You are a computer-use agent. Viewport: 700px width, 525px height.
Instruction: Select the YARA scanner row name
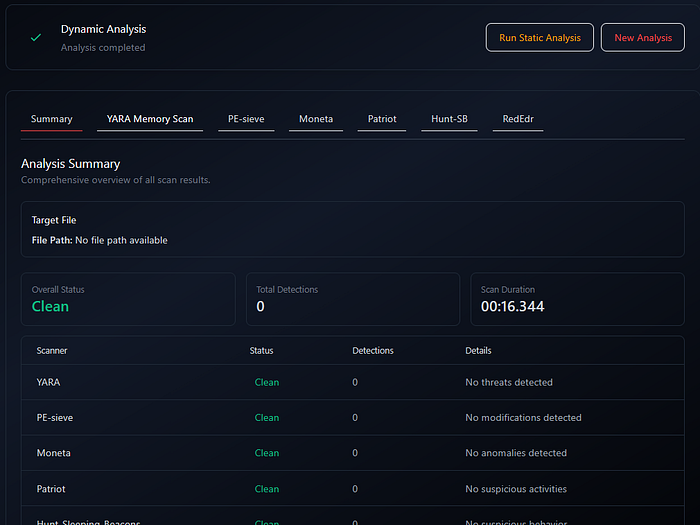(x=48, y=383)
